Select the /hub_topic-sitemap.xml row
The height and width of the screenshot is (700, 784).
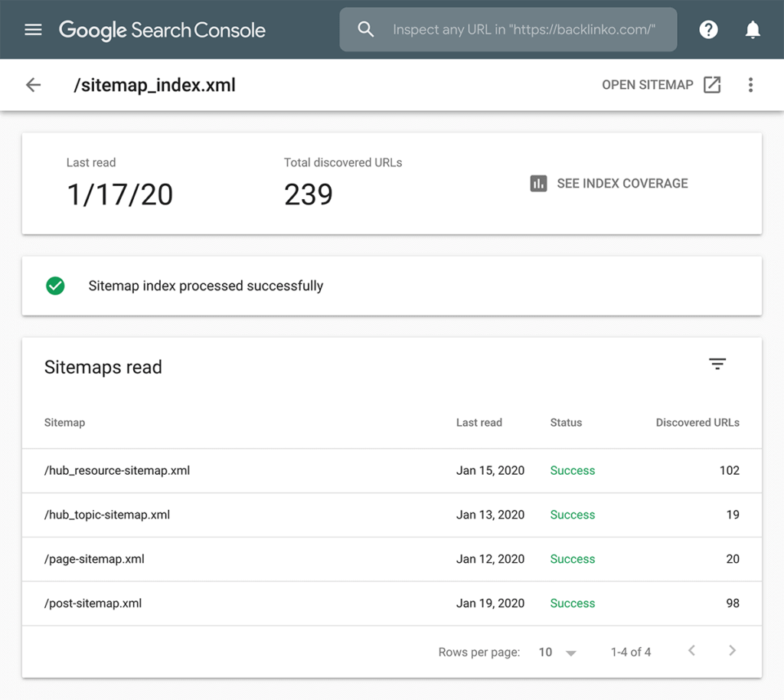107,515
